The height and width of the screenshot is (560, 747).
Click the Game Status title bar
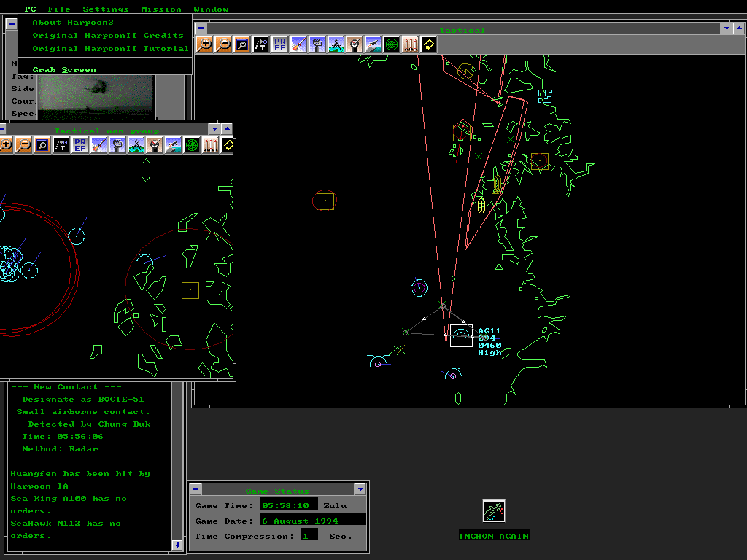point(277,489)
